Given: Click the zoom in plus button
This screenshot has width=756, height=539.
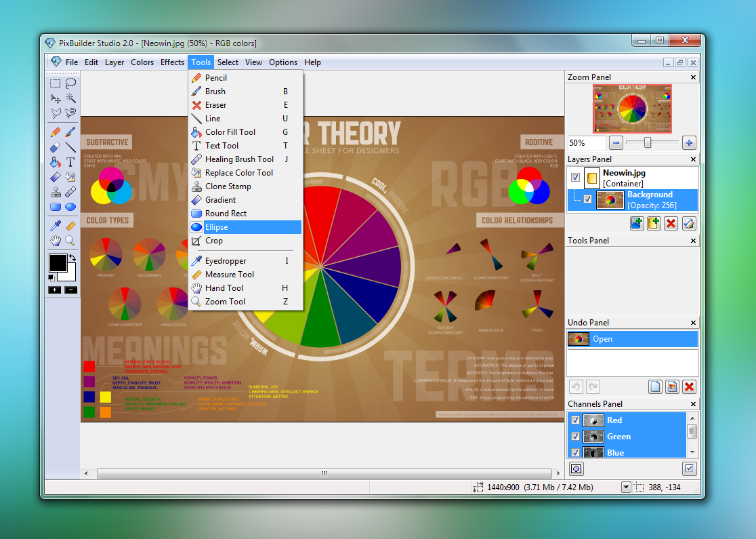Looking at the screenshot, I should pyautogui.click(x=689, y=143).
